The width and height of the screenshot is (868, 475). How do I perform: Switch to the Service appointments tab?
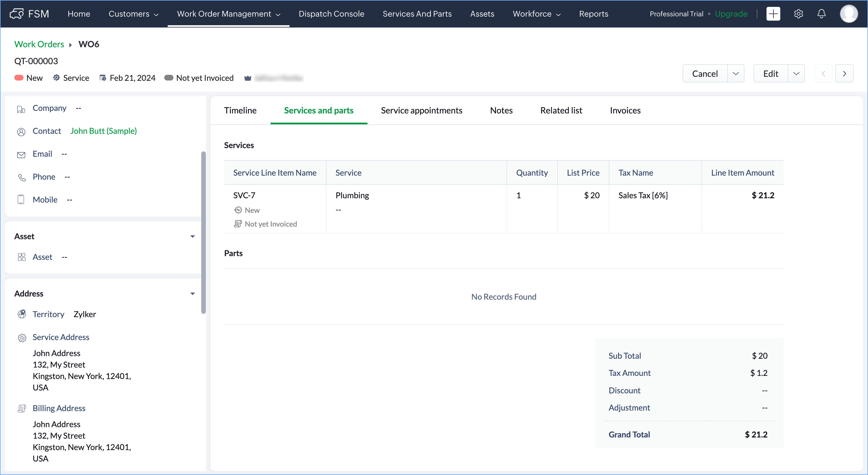(x=421, y=110)
